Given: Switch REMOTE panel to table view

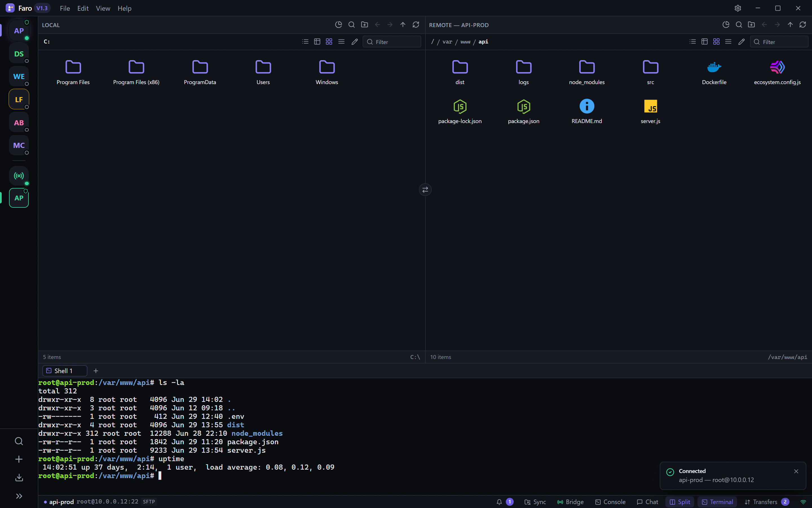Looking at the screenshot, I should pos(704,42).
